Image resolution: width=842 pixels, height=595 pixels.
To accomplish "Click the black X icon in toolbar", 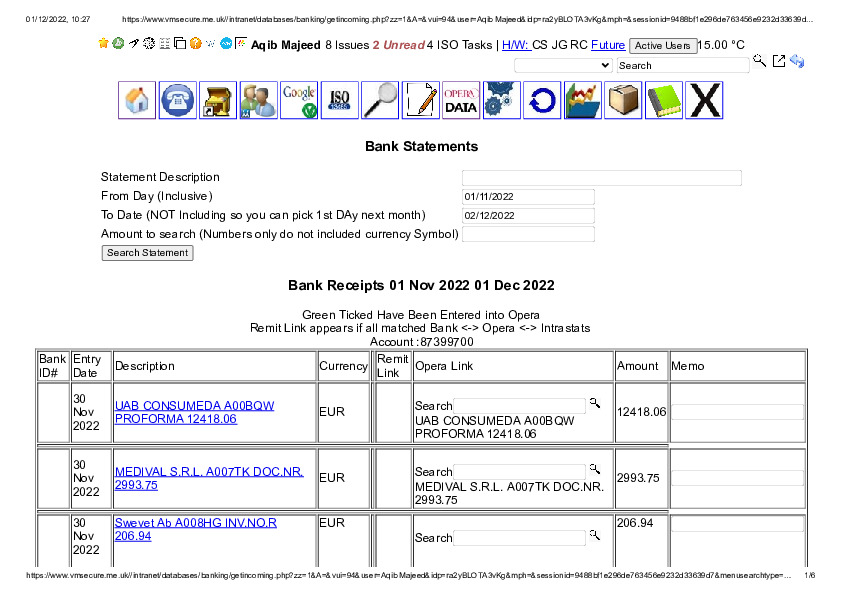I will [x=704, y=101].
